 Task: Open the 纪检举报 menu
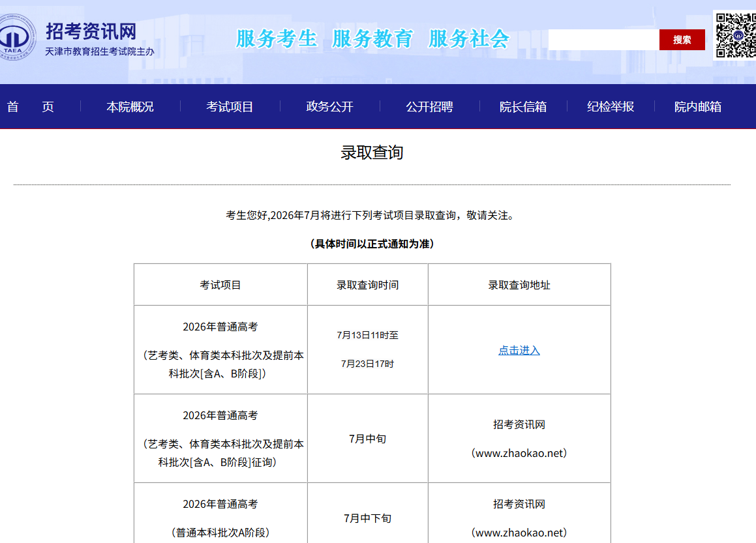pos(611,106)
